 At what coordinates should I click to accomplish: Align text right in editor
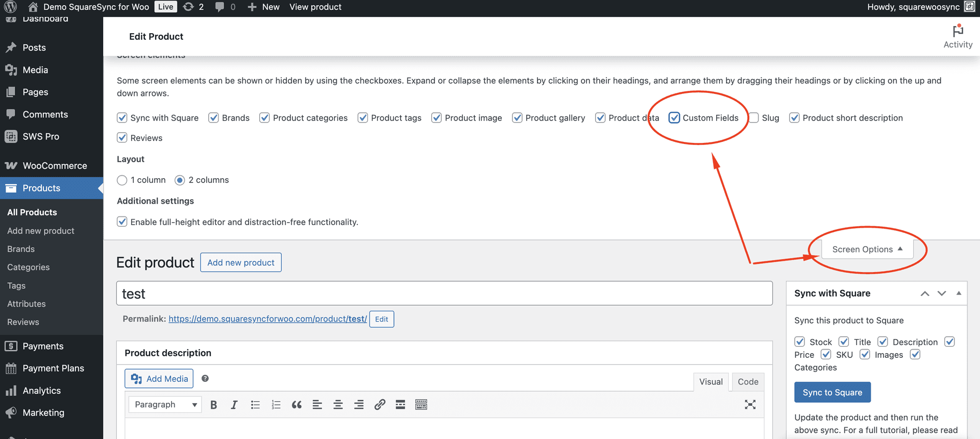(359, 405)
